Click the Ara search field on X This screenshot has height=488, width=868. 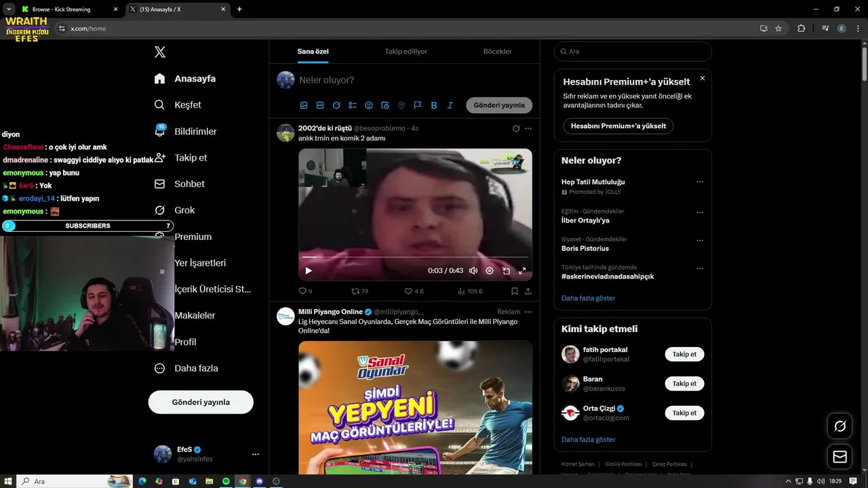[x=633, y=52]
